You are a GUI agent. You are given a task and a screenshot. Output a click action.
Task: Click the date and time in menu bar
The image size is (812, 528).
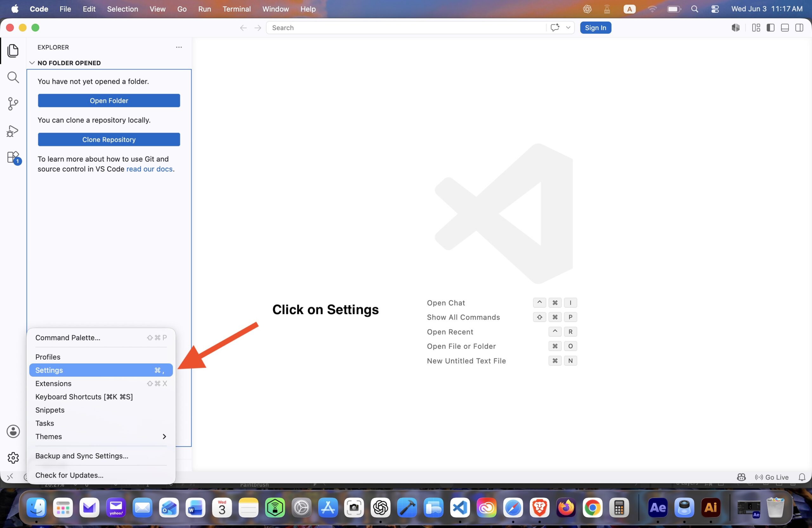coord(767,9)
